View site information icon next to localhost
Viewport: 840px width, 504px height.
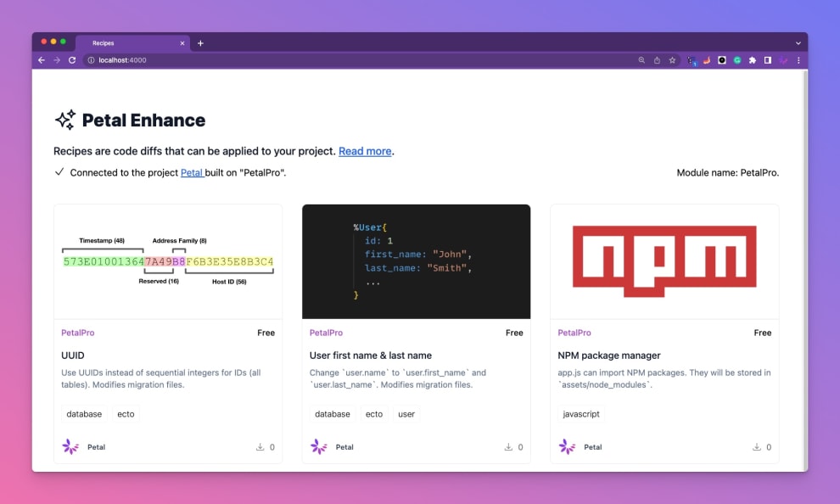(91, 60)
